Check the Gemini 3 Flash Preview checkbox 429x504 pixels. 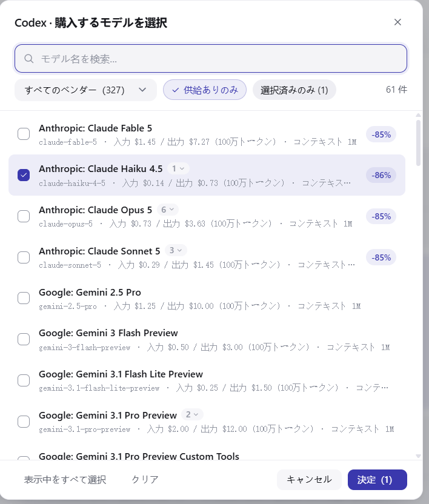point(24,339)
